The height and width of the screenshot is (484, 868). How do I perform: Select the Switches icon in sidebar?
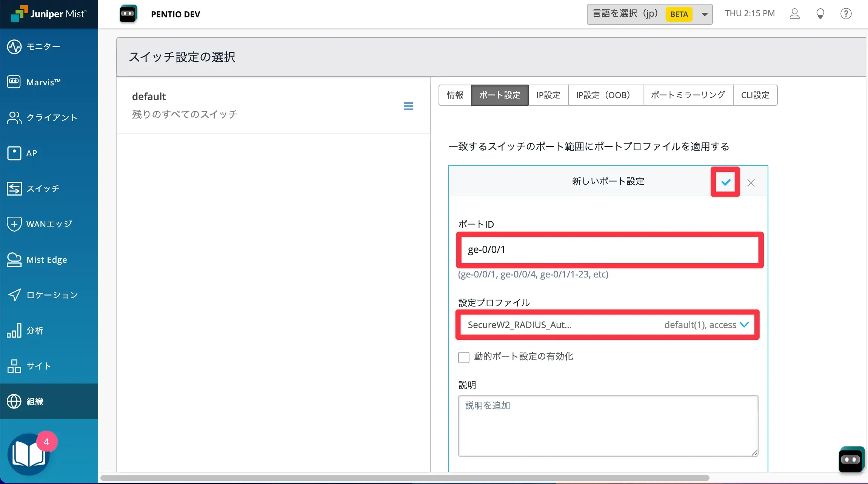(x=14, y=188)
